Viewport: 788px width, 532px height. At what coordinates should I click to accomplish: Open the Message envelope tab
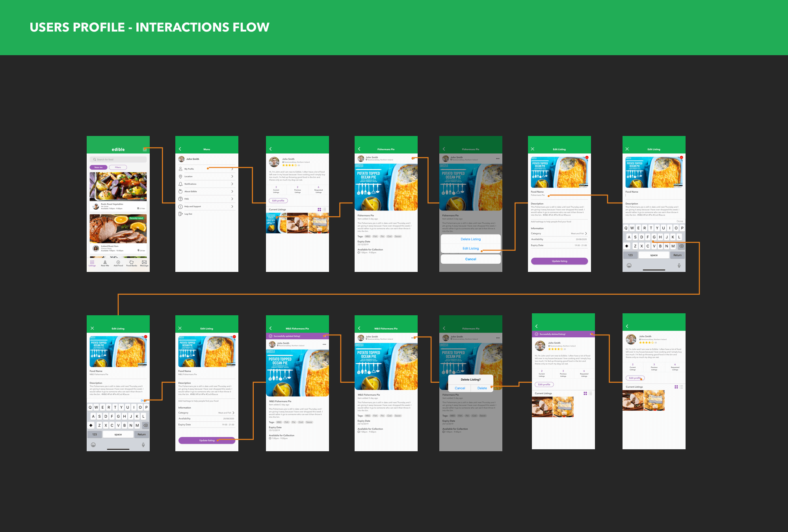(x=144, y=263)
